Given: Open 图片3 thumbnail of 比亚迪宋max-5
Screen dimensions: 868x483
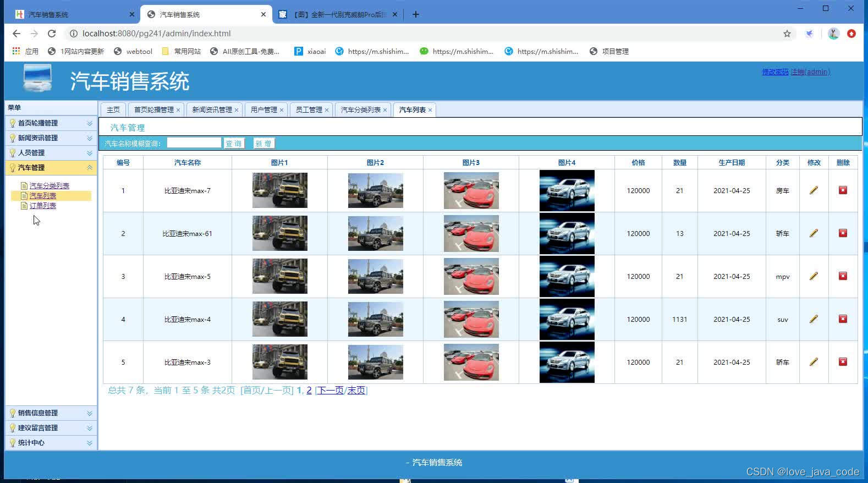Looking at the screenshot, I should [x=471, y=276].
